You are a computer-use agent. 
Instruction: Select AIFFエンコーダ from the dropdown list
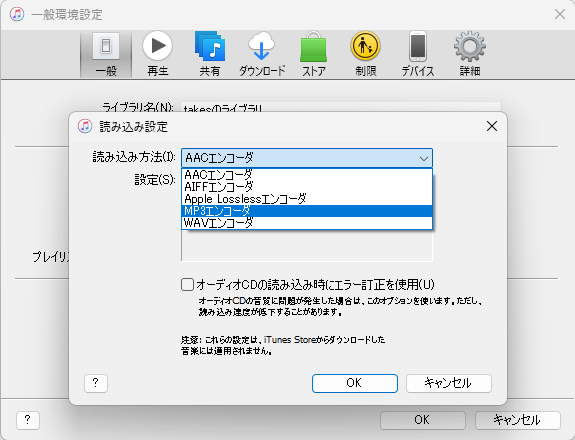tap(307, 187)
